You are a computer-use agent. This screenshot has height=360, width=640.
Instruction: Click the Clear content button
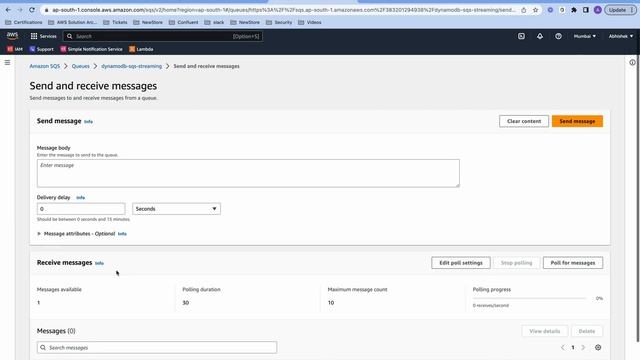pyautogui.click(x=524, y=121)
